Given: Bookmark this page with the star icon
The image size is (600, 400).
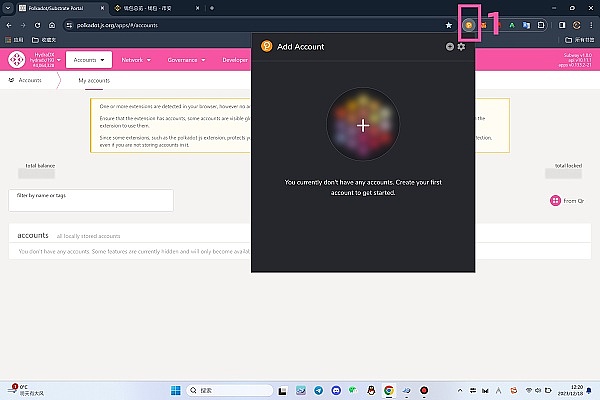Looking at the screenshot, I should pos(449,24).
